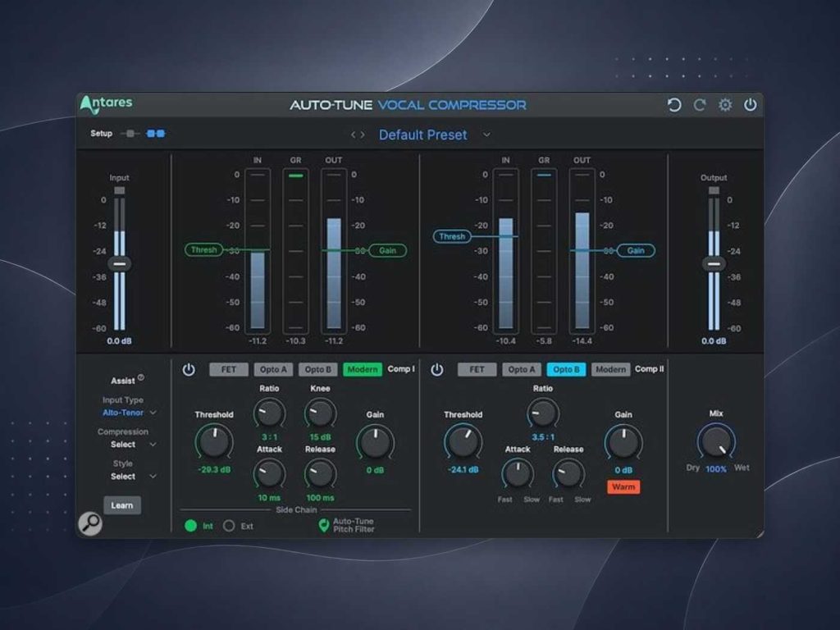Click the Auto-Tune Pitch Filter icon
Image resolution: width=840 pixels, height=630 pixels.
point(323,525)
